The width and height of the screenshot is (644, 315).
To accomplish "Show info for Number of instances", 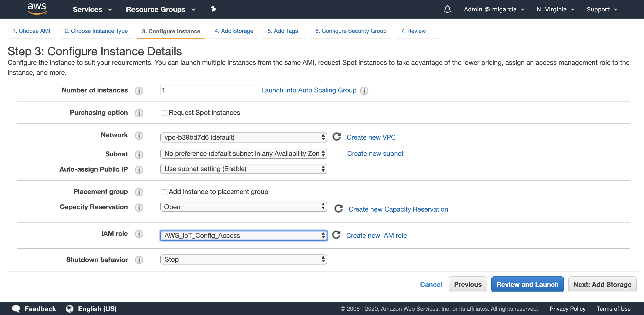I will point(139,91).
